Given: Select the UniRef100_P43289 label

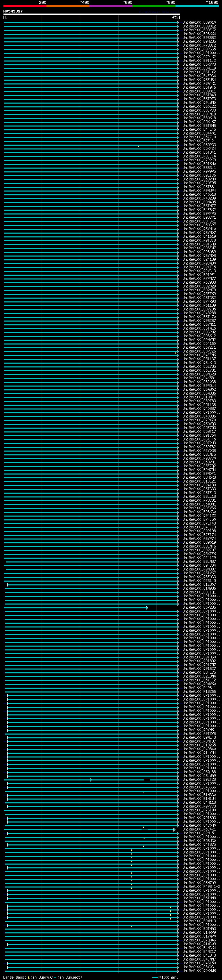Looking at the screenshot, I should (x=199, y=198).
